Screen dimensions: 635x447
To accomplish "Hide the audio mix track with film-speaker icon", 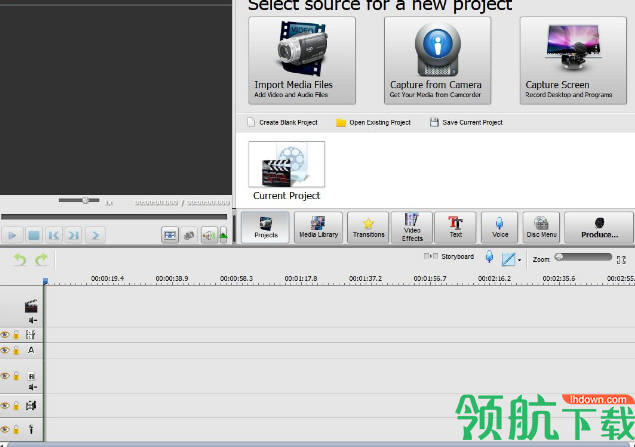I will tap(5, 405).
